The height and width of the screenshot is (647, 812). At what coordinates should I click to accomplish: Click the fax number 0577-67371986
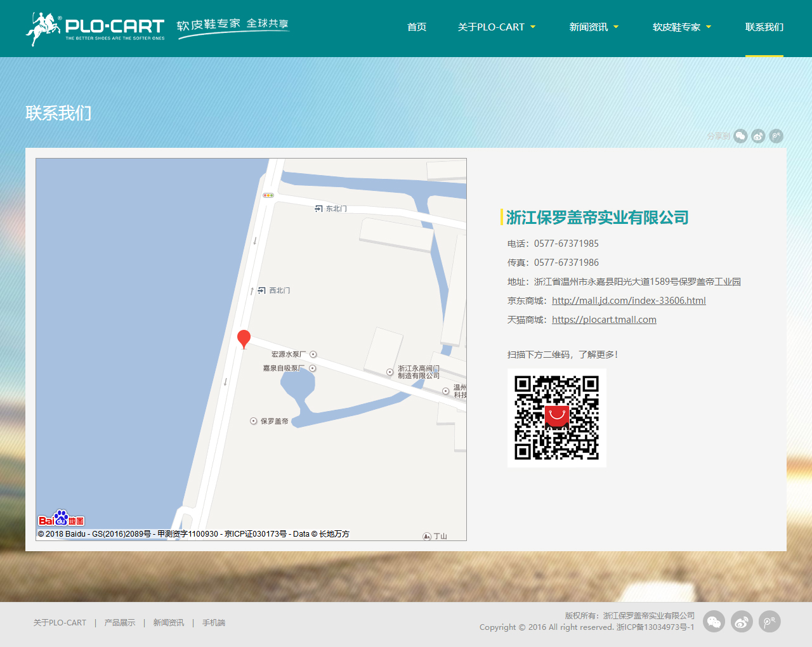[x=566, y=263]
